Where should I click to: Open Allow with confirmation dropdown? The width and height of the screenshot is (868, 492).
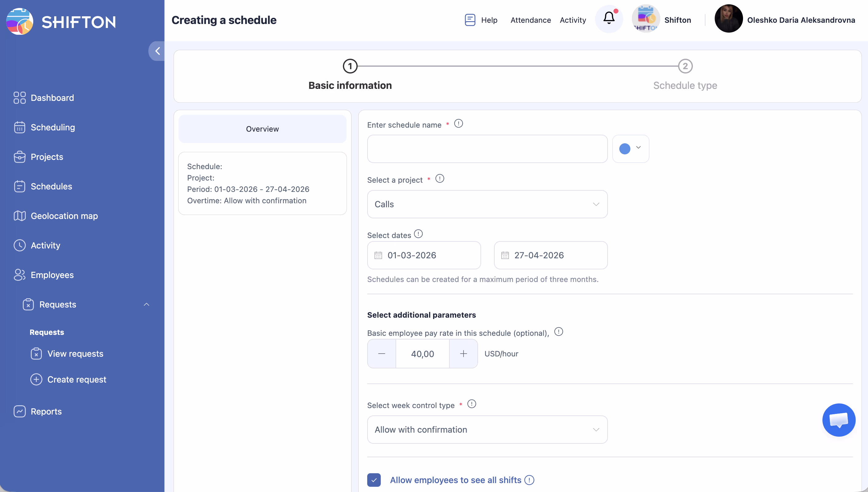click(x=487, y=430)
